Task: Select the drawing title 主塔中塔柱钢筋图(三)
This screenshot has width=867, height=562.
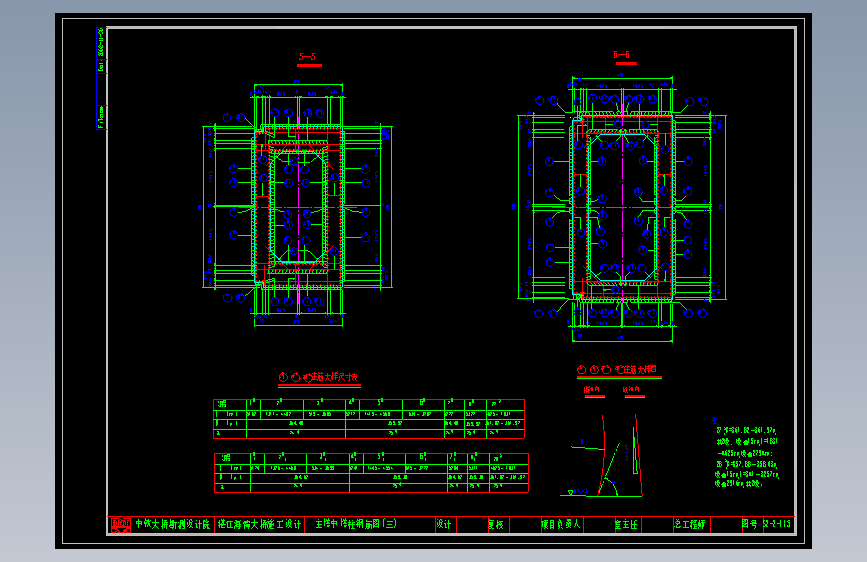Action: [356, 523]
